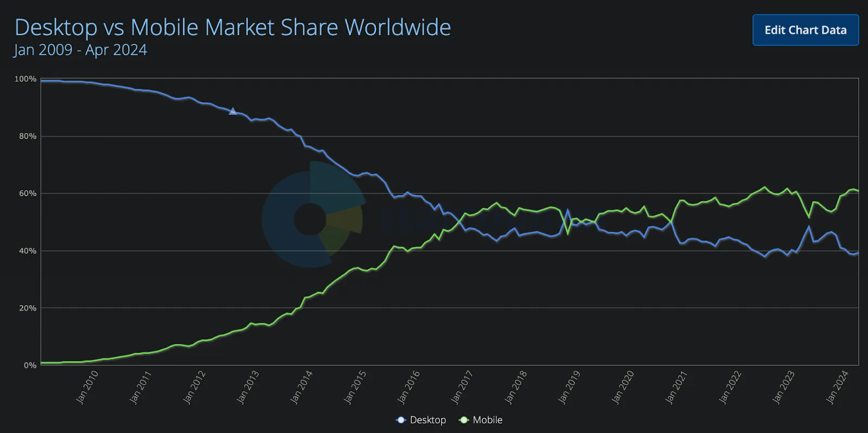
Task: Select the Jan 2024 x-axis label
Action: 837,387
